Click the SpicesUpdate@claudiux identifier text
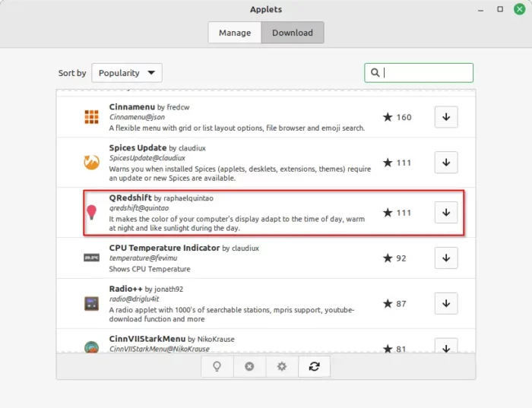The width and height of the screenshot is (532, 408). tap(147, 158)
